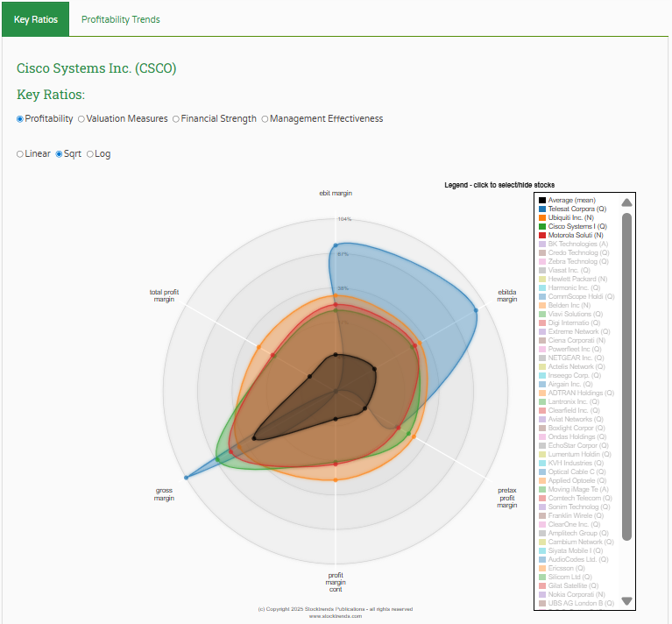Toggle Ubiquiti Inc. orange legend marker
672x624 pixels.
[542, 217]
